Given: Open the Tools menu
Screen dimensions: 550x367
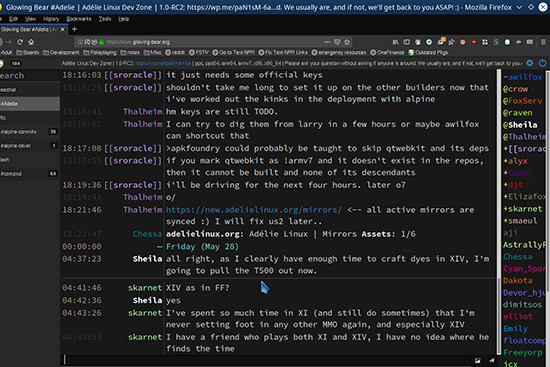Looking at the screenshot, I should (105, 19).
